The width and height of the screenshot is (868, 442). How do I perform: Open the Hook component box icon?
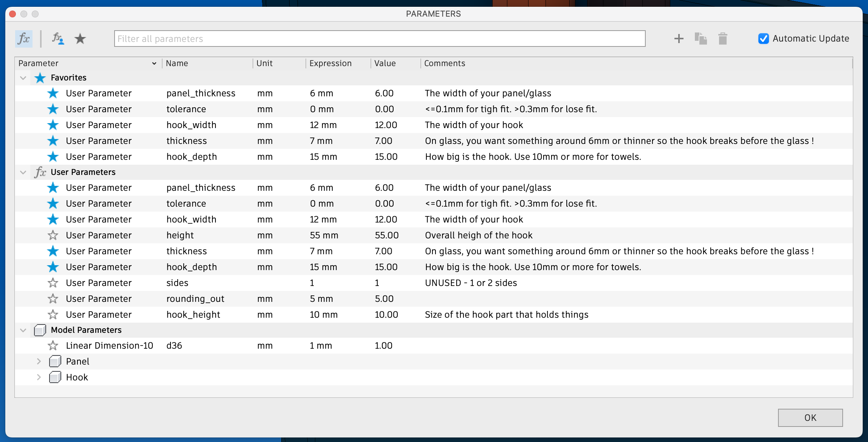pos(55,377)
